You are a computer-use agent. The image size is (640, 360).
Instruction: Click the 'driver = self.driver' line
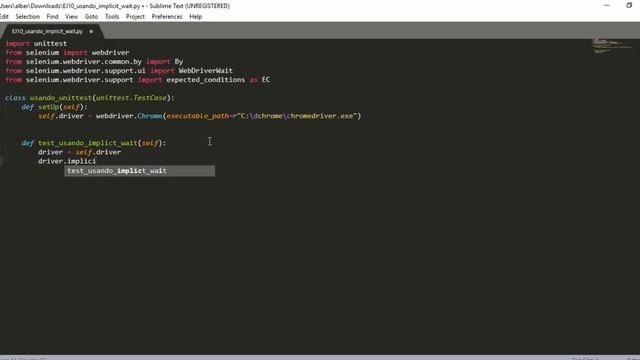(x=79, y=152)
